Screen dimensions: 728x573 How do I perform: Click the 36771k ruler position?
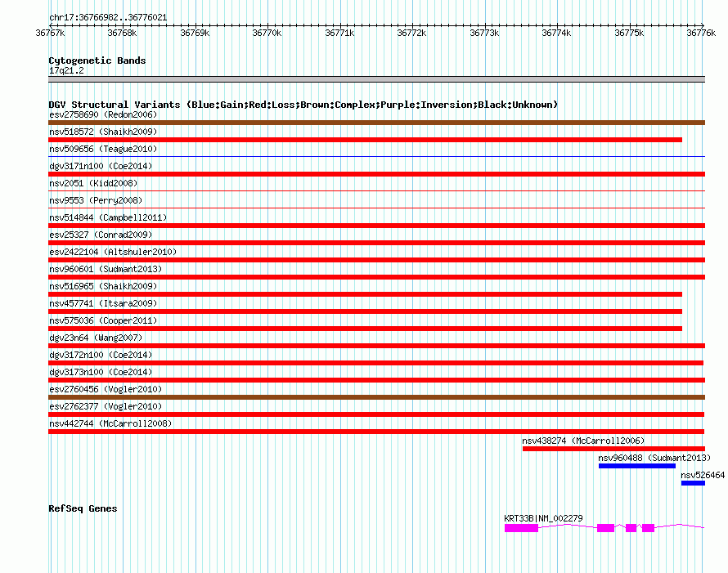pos(339,33)
